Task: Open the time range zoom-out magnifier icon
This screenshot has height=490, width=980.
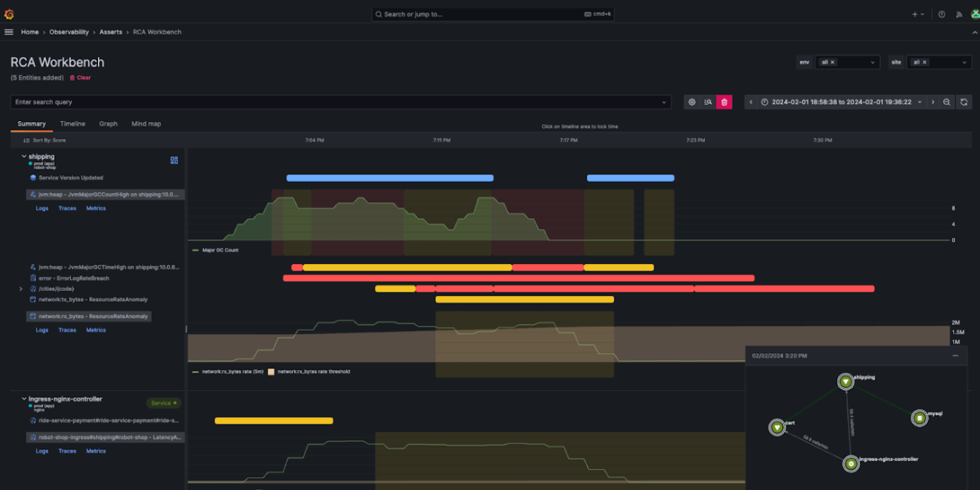Action: pyautogui.click(x=948, y=102)
